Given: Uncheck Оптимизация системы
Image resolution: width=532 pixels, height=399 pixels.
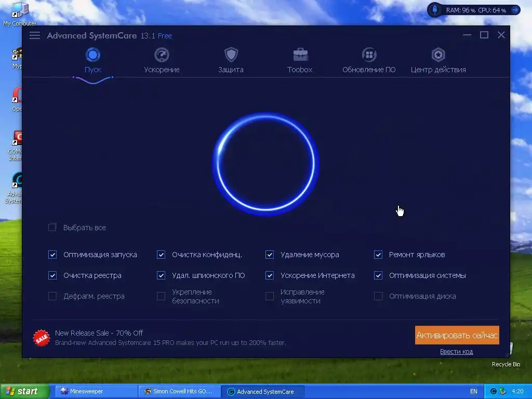Looking at the screenshot, I should [x=378, y=275].
